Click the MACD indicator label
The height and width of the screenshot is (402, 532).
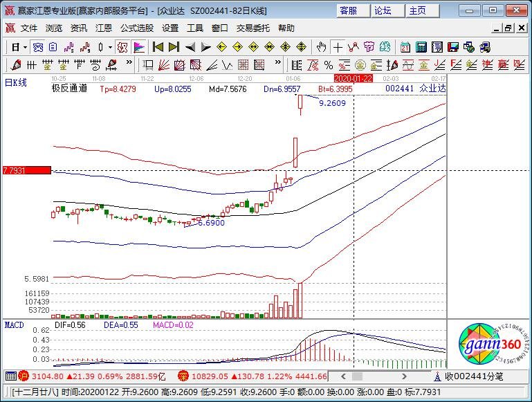15,325
